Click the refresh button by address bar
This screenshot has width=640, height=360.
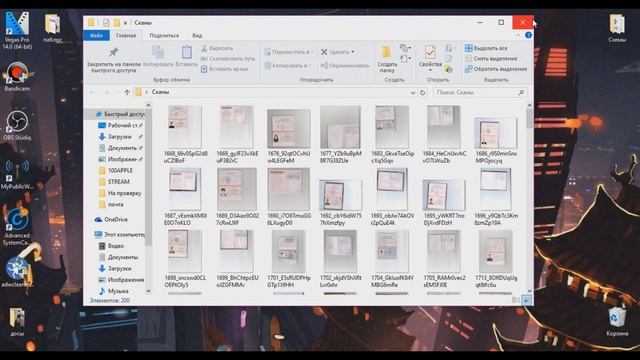422,93
